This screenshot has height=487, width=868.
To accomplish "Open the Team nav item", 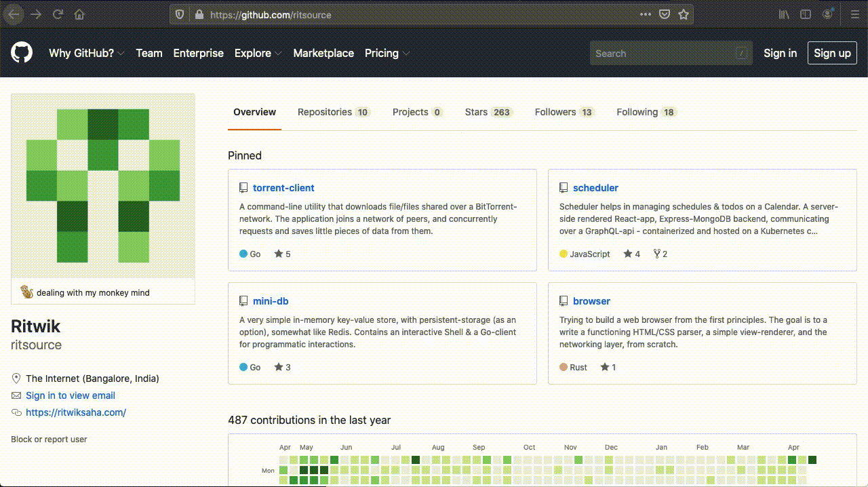I will pos(149,53).
